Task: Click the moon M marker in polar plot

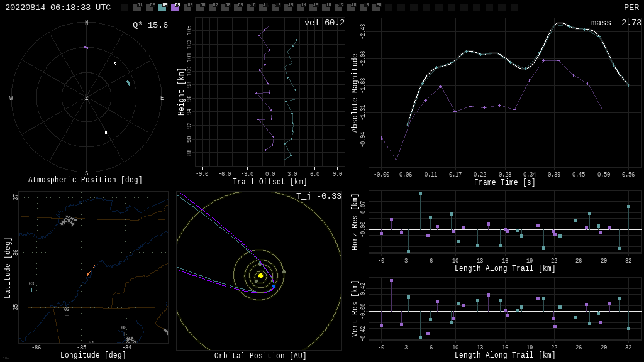Action: tap(106, 133)
